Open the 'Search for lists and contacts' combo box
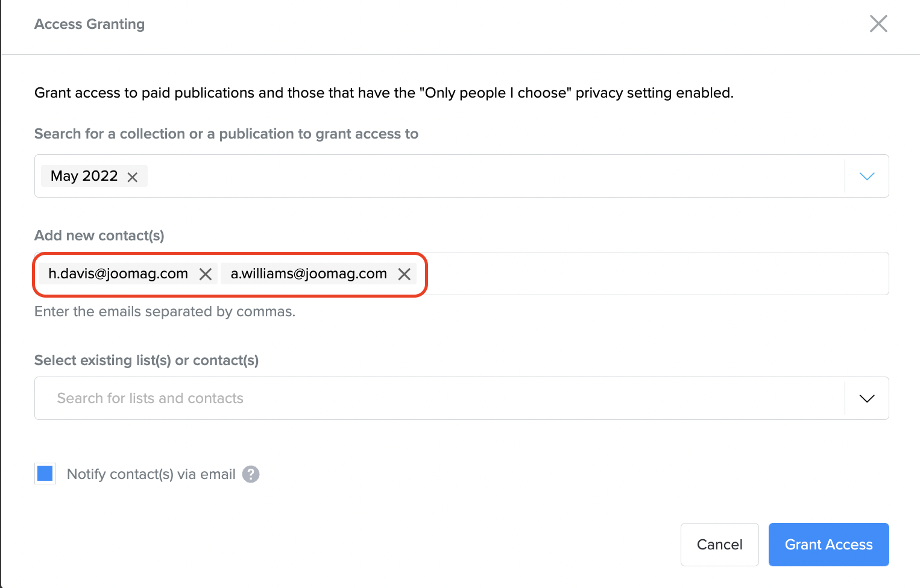This screenshot has height=588, width=920. point(422,399)
